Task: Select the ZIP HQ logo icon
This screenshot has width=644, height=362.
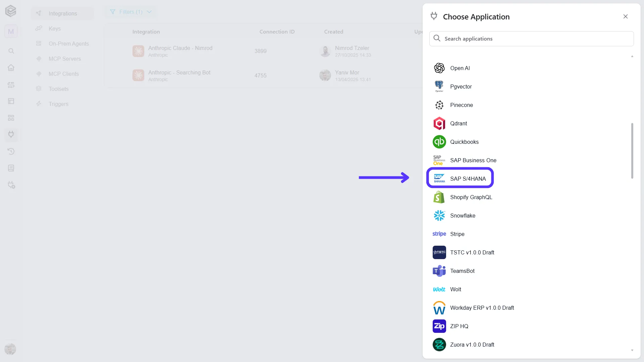Action: 439,326
